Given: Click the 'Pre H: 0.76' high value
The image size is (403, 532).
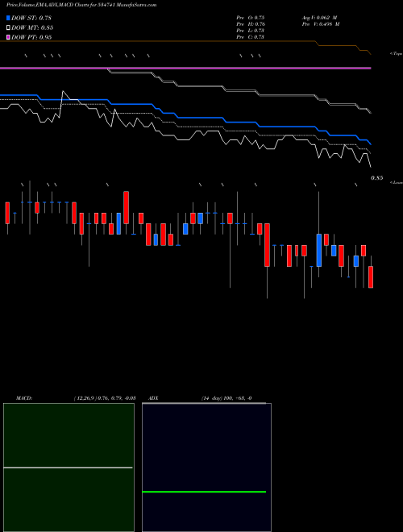Looking at the screenshot, I should tap(251, 24).
